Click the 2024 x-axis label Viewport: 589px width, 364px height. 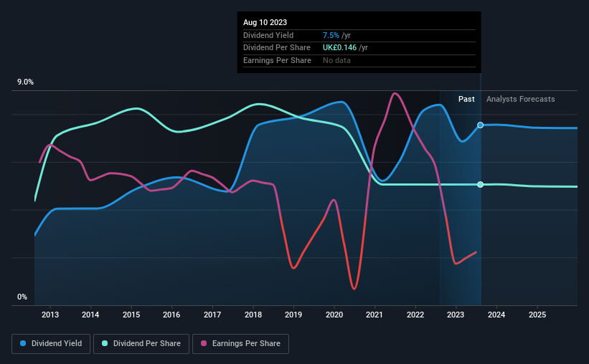point(496,315)
